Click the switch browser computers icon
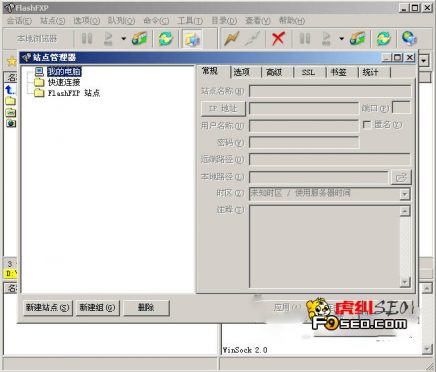The height and width of the screenshot is (372, 436). 192,39
